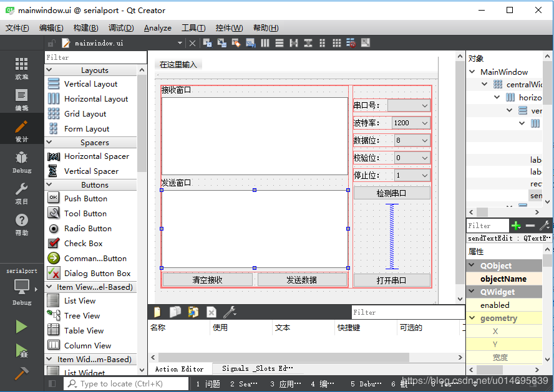Image resolution: width=554 pixels, height=392 pixels.
Task: Click the 打开串口 button
Action: coord(391,280)
